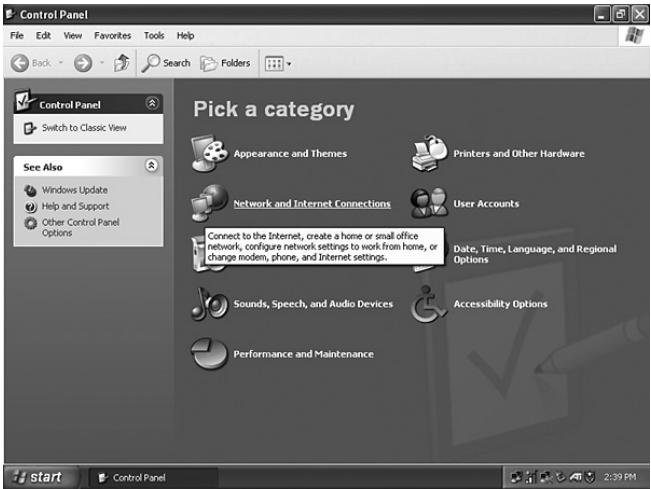This screenshot has width=651, height=489.
Task: Click the Start button
Action: pos(41,477)
